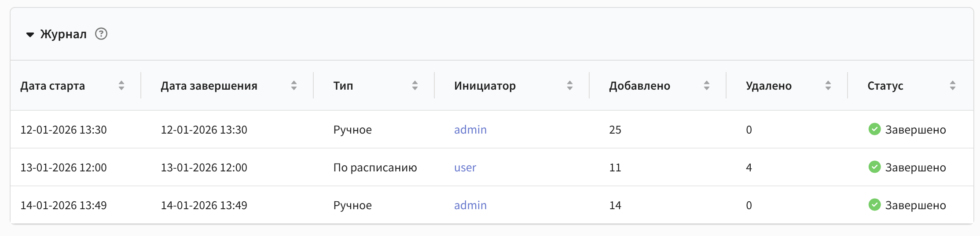Sort by Дата старта column arrows
This screenshot has width=980, height=236.
point(121,86)
